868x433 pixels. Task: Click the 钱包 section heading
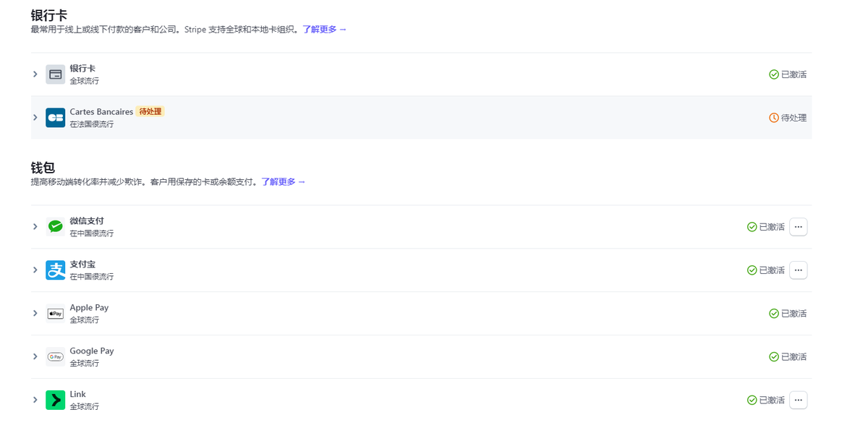[43, 168]
